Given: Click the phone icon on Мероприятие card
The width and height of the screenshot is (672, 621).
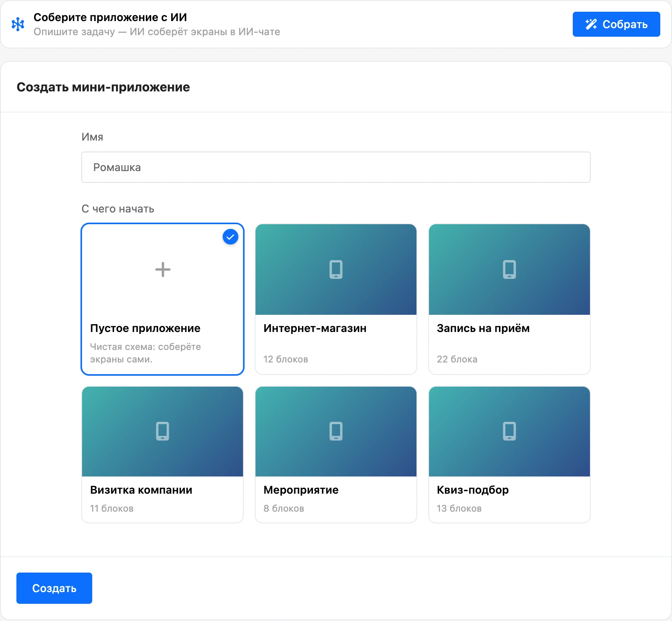Looking at the screenshot, I should click(336, 431).
